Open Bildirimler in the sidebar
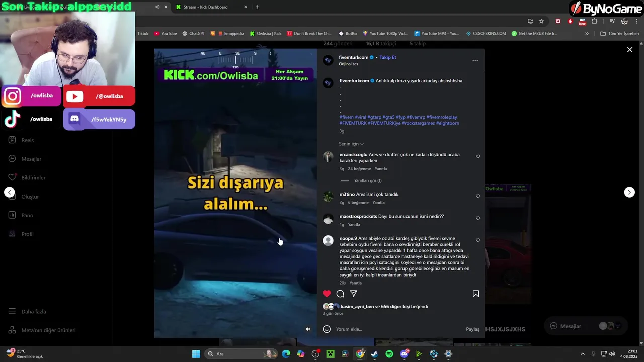The height and width of the screenshot is (362, 644). (x=27, y=177)
